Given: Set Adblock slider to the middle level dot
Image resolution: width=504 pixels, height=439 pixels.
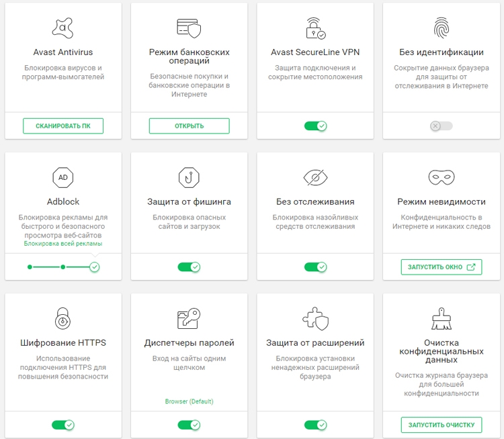Looking at the screenshot, I should click(x=63, y=267).
